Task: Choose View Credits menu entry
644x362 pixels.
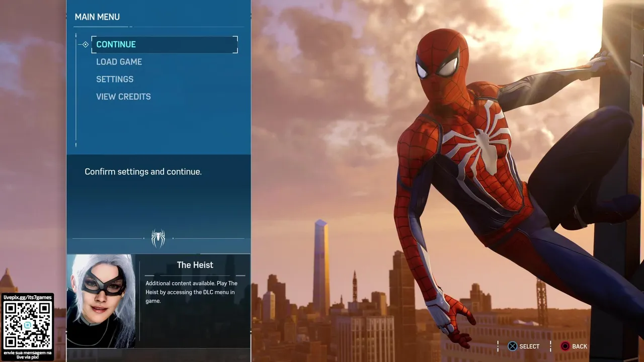Action: [123, 97]
